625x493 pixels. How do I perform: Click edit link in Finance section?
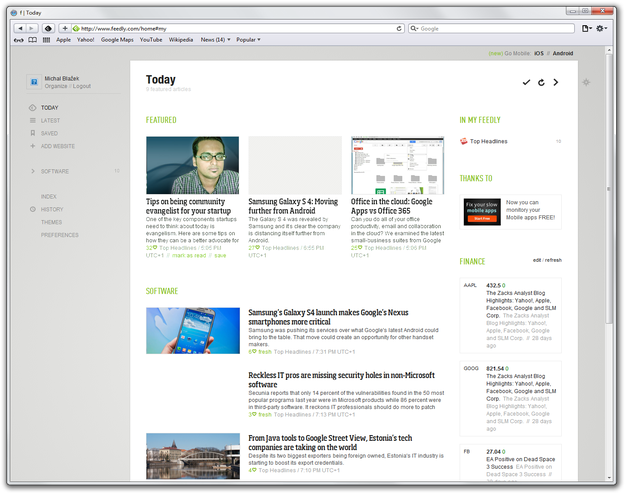pos(537,260)
